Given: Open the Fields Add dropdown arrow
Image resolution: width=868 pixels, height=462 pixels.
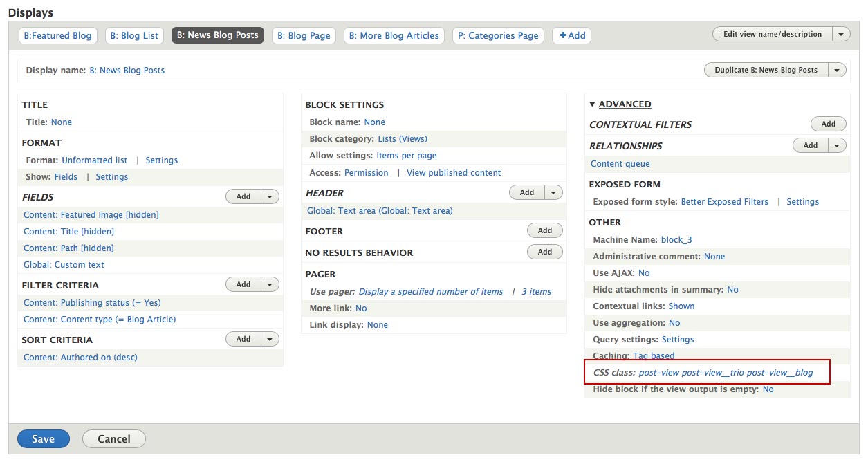Looking at the screenshot, I should (270, 196).
